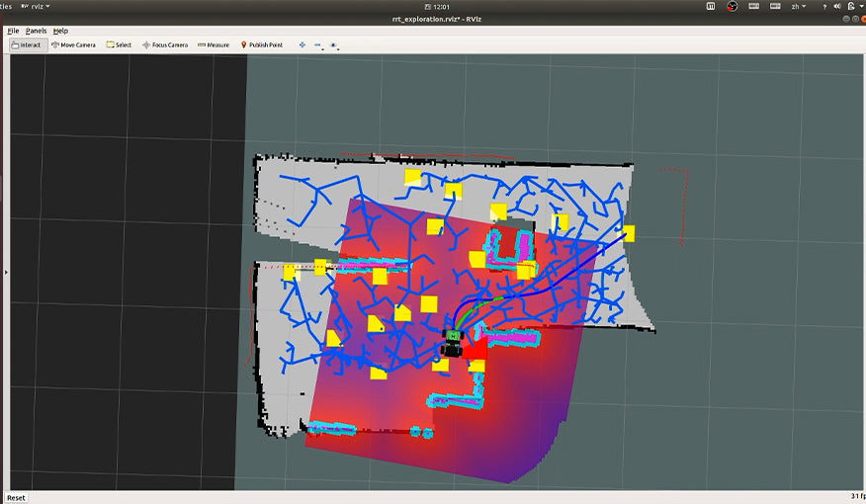
Task: Click the black robot model on the map
Action: 452,343
